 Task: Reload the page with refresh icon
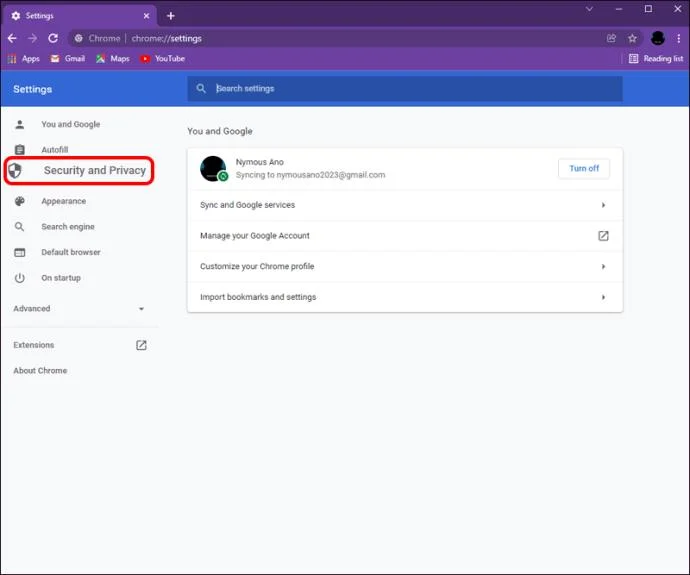53,38
